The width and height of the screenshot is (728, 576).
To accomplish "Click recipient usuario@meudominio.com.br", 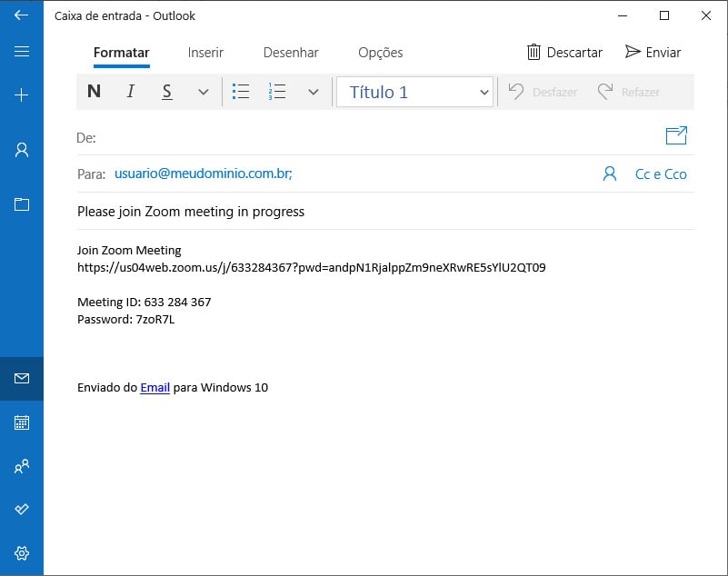I will pyautogui.click(x=204, y=174).
